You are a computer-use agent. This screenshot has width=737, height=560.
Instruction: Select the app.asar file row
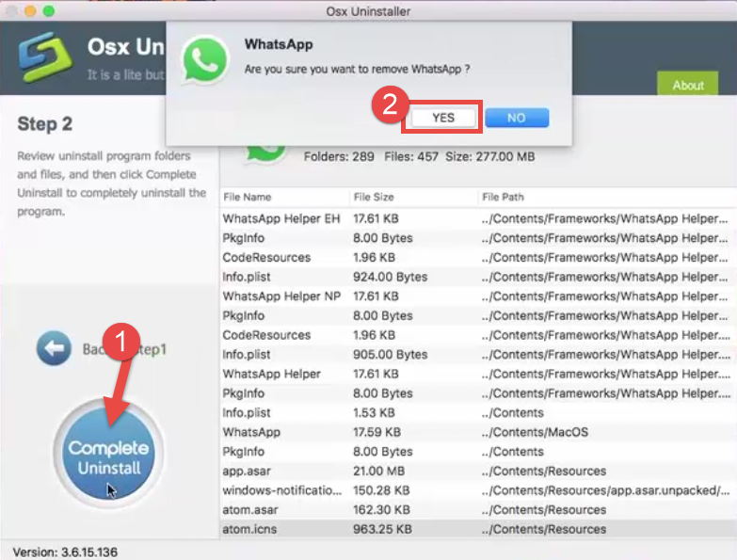(478, 471)
